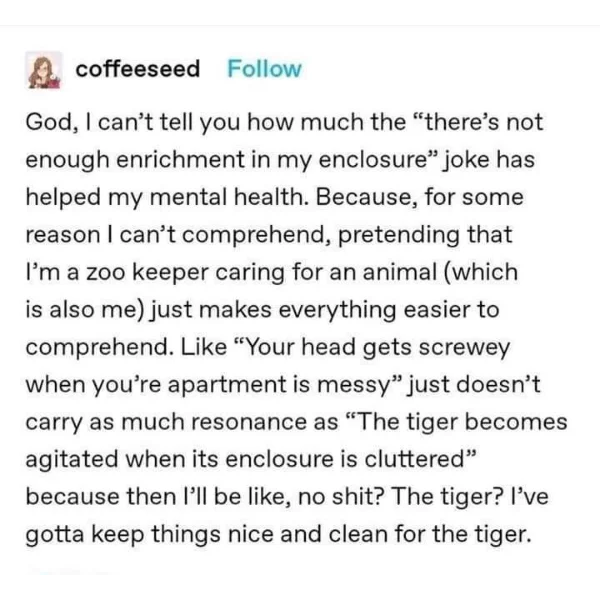This screenshot has width=600, height=600.
Task: Click the word "everything" in the post
Action: point(337,310)
